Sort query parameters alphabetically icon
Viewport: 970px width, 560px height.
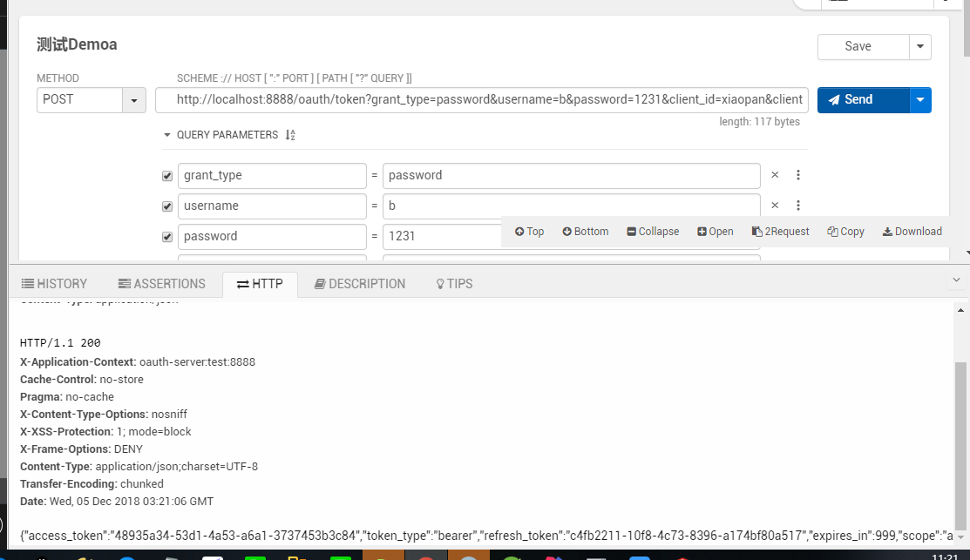pyautogui.click(x=290, y=135)
